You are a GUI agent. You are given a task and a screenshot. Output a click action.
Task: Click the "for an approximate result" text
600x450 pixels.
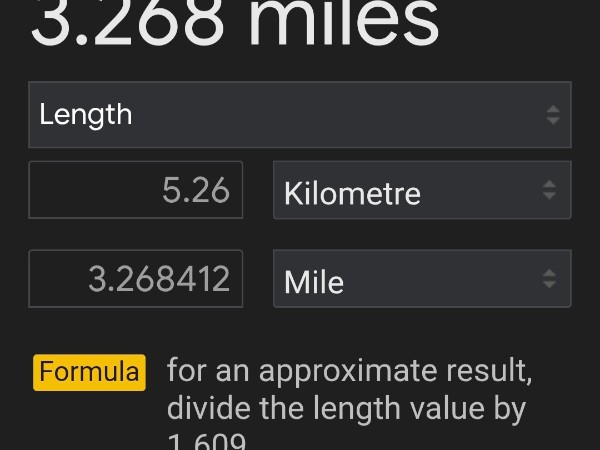pos(349,371)
